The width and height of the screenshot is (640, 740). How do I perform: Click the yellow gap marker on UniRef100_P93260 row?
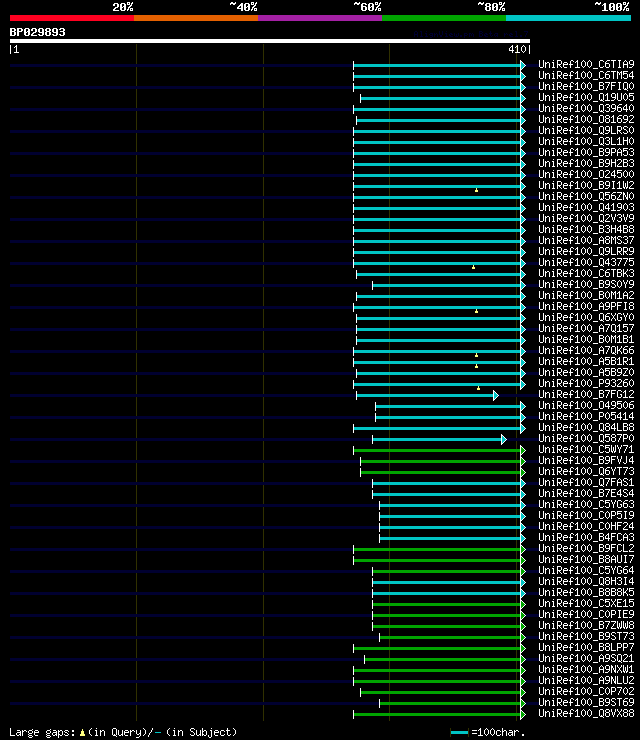click(x=479, y=388)
